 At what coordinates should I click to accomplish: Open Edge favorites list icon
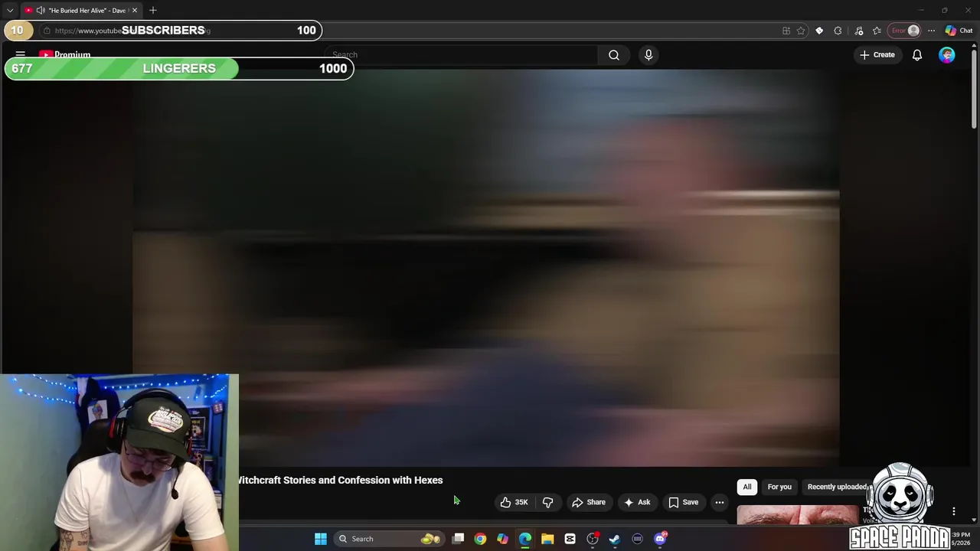(877, 31)
